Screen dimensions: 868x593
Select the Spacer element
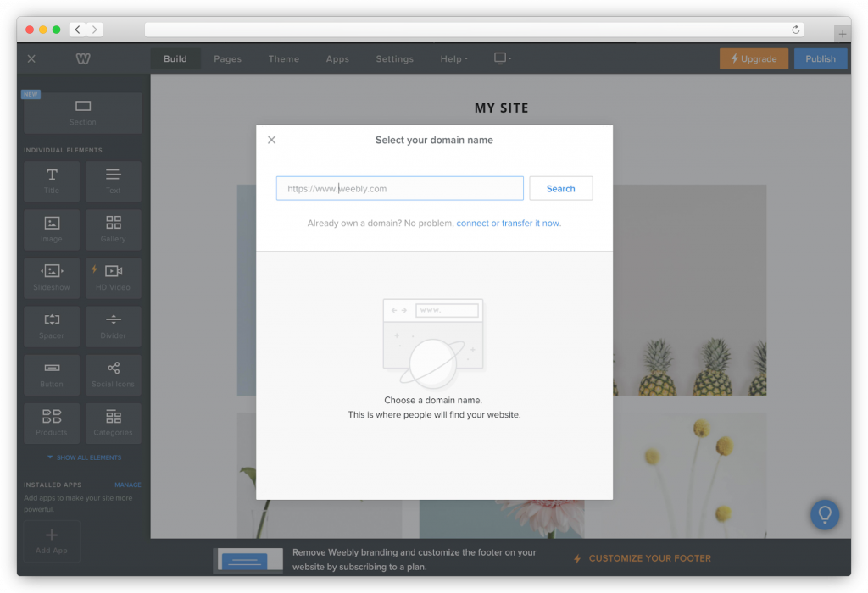[52, 326]
